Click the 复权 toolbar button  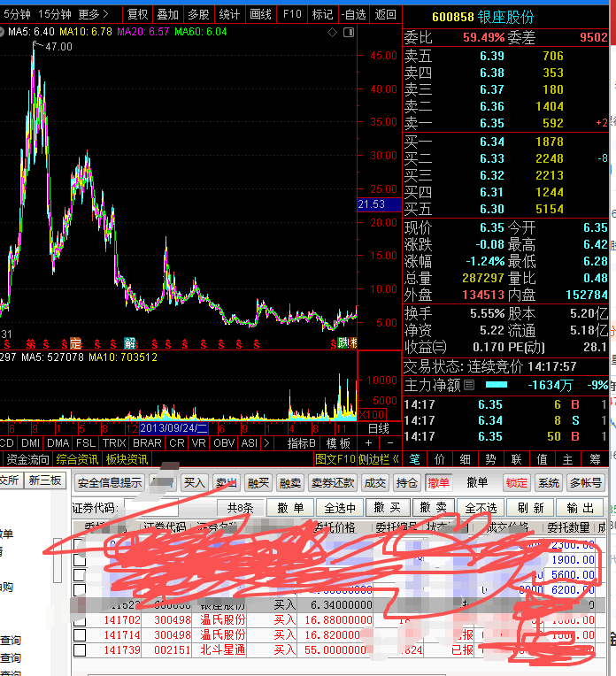(x=137, y=15)
